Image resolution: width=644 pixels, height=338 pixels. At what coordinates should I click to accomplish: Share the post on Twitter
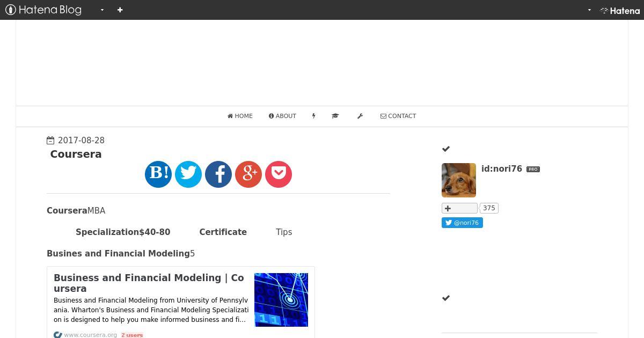click(x=188, y=174)
